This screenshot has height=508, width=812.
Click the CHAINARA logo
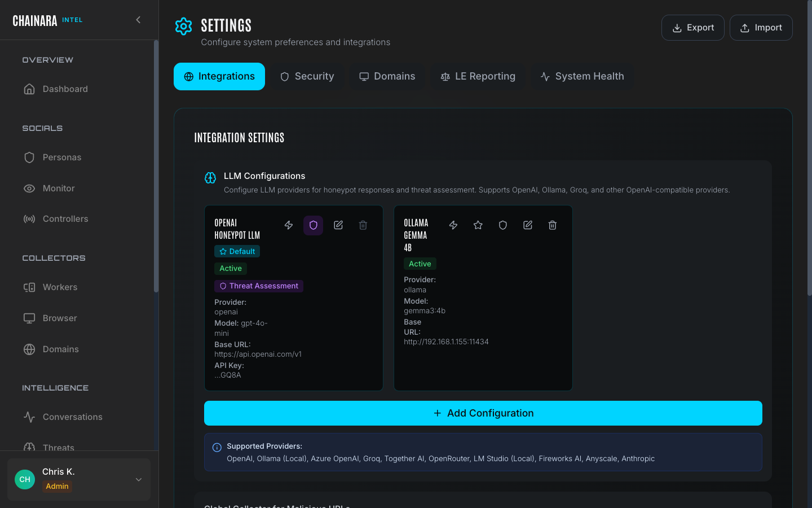[35, 21]
